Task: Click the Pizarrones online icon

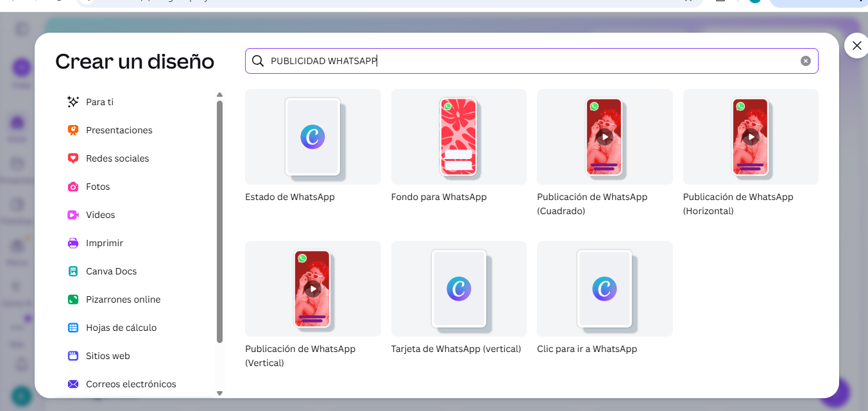Action: (x=73, y=299)
